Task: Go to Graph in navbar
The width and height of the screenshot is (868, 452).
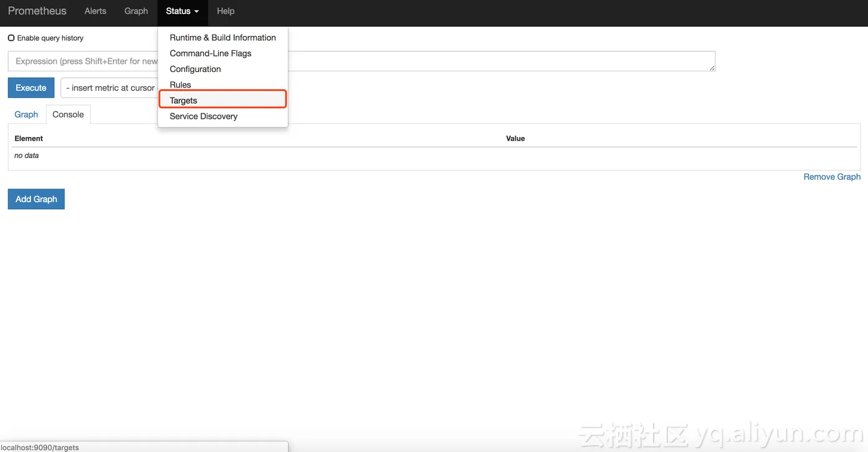Action: click(x=136, y=11)
